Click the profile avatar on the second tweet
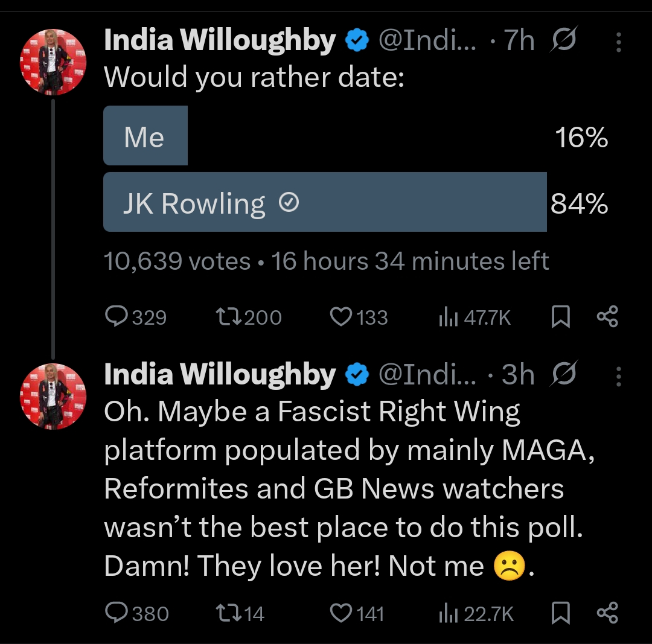Screen dimensions: 652x644 click(x=54, y=397)
